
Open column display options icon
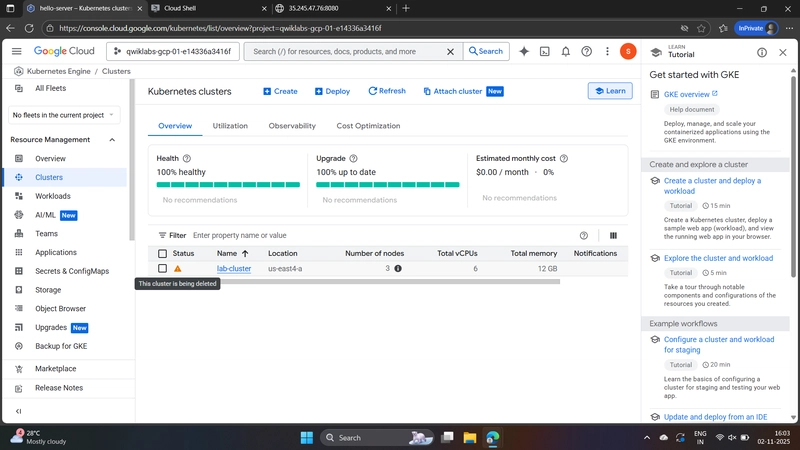click(613, 236)
